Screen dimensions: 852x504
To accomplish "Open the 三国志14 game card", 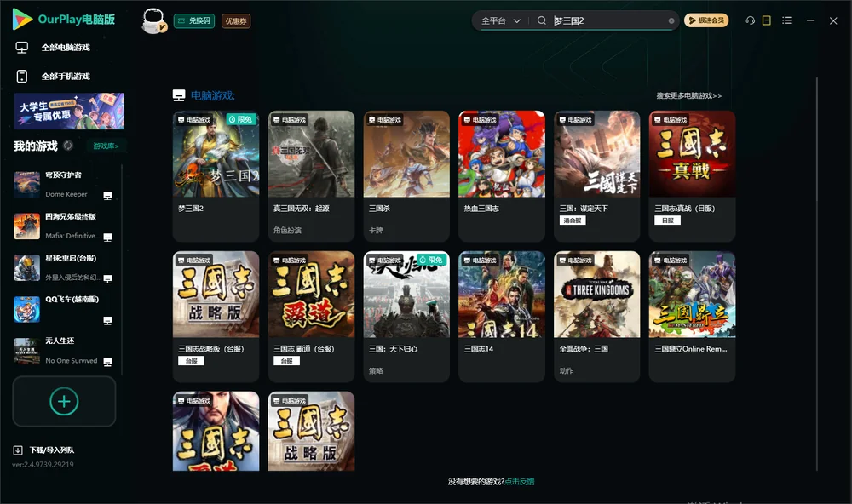I will (502, 317).
